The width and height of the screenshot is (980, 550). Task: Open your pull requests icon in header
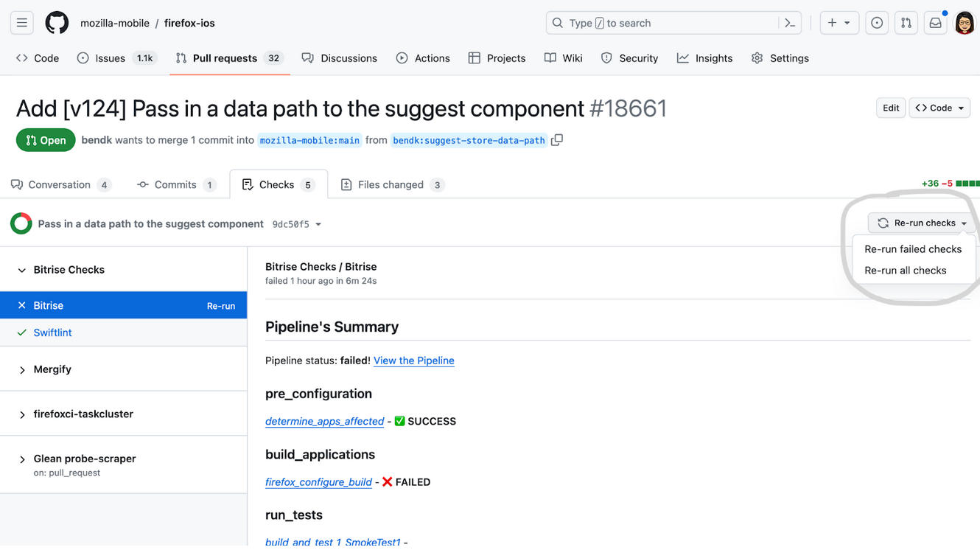906,23
